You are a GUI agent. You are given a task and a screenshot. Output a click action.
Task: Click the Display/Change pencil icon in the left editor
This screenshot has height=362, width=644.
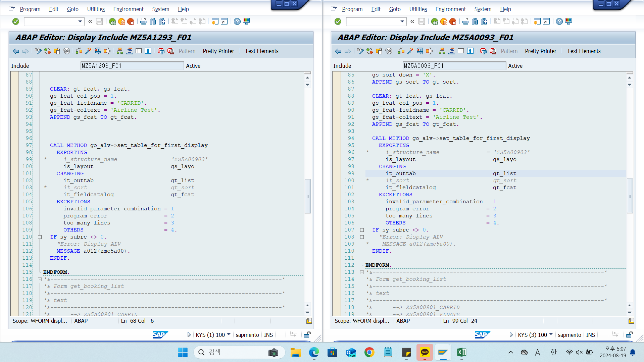[x=38, y=51]
